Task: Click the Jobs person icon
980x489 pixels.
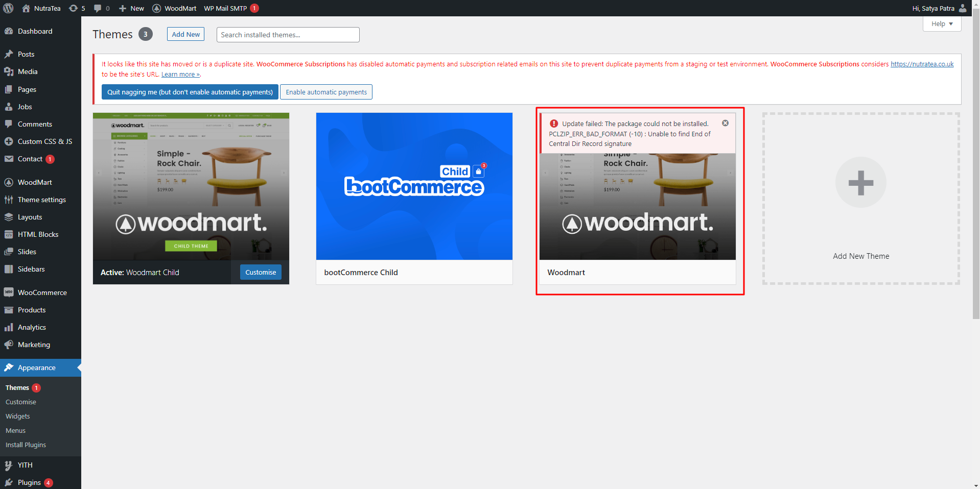Action: coord(9,107)
